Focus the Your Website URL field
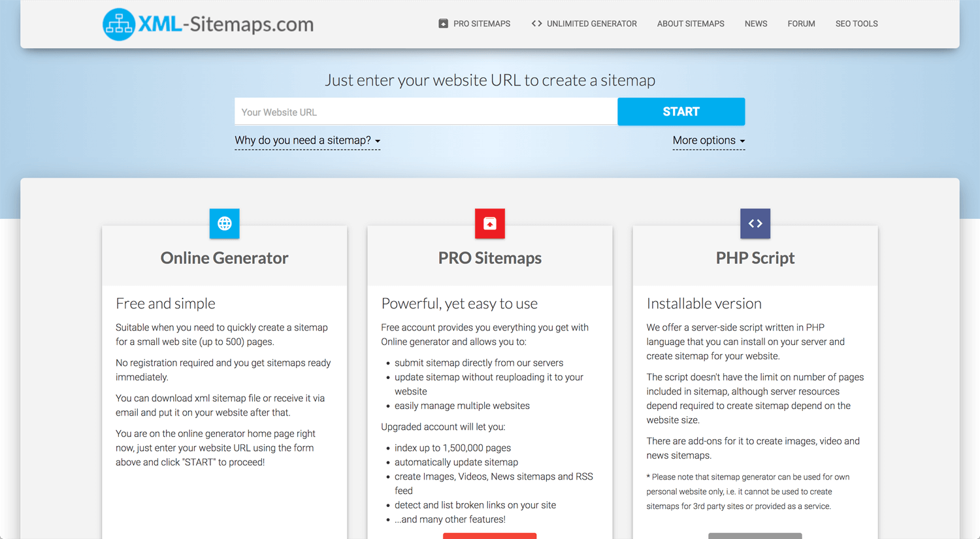980x539 pixels. coord(426,112)
